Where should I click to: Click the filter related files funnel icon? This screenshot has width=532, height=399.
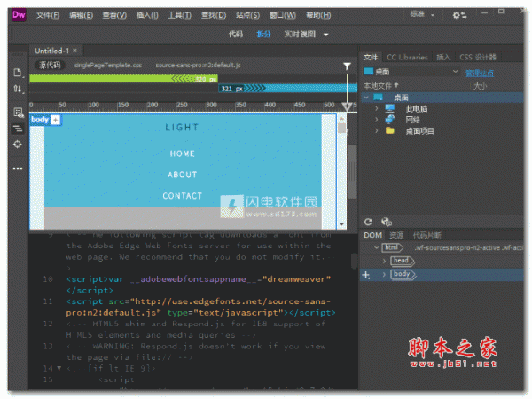pos(347,66)
